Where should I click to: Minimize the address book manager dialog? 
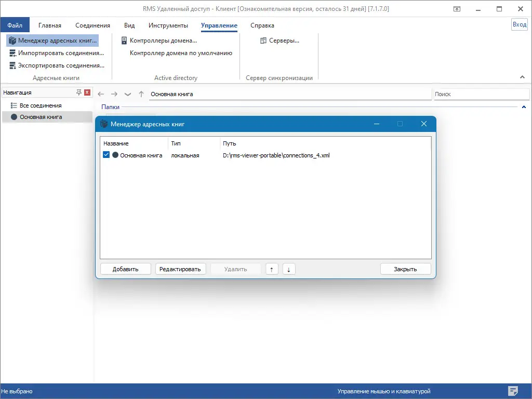tap(377, 124)
